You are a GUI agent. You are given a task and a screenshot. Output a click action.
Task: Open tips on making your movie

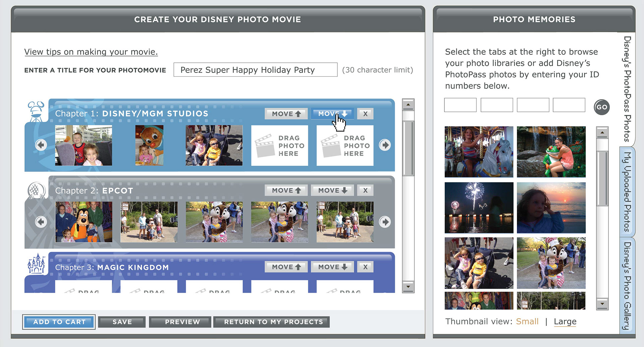pyautogui.click(x=91, y=52)
